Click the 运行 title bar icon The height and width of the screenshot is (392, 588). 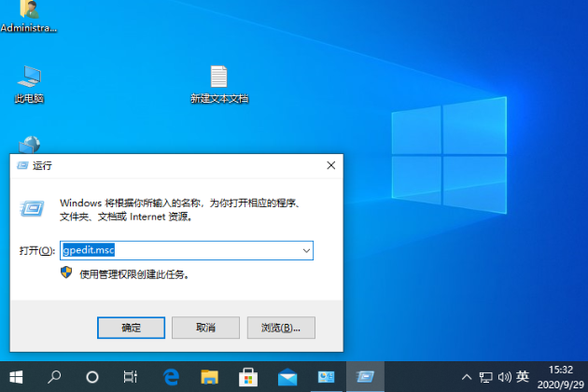[22, 165]
